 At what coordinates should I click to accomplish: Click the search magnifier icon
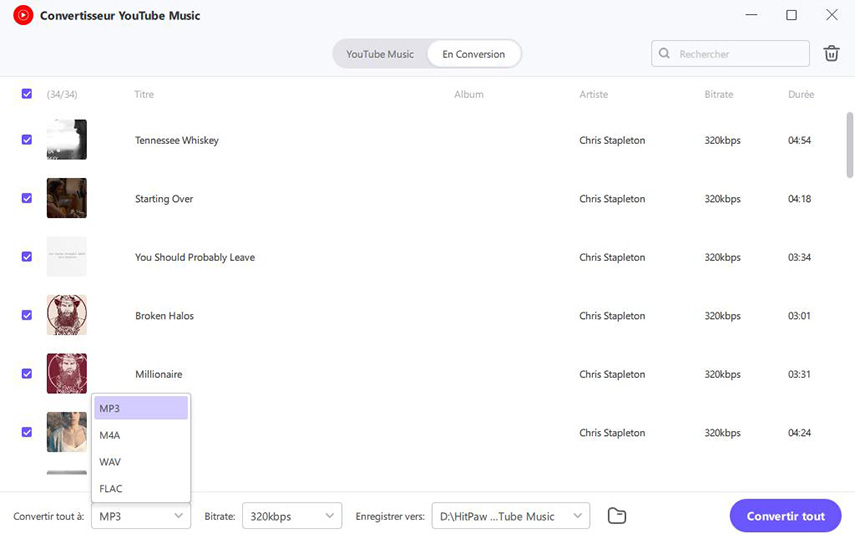[x=665, y=54]
